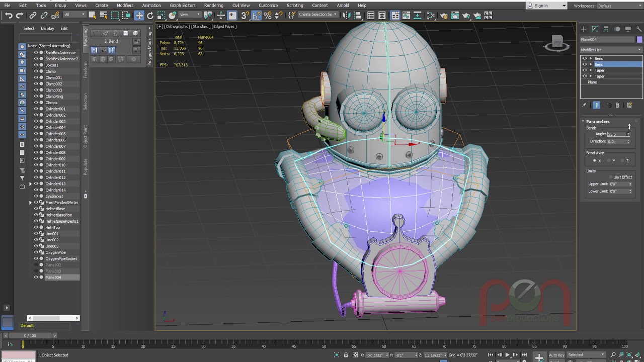The image size is (644, 362).
Task: Open the Create Selection Set dropdown
Action: (318, 15)
